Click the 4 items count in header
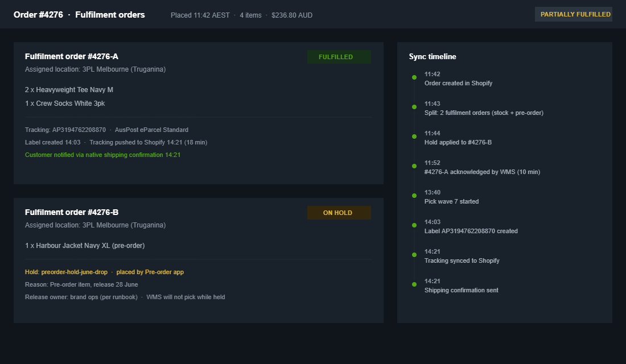The image size is (626, 364). 250,15
